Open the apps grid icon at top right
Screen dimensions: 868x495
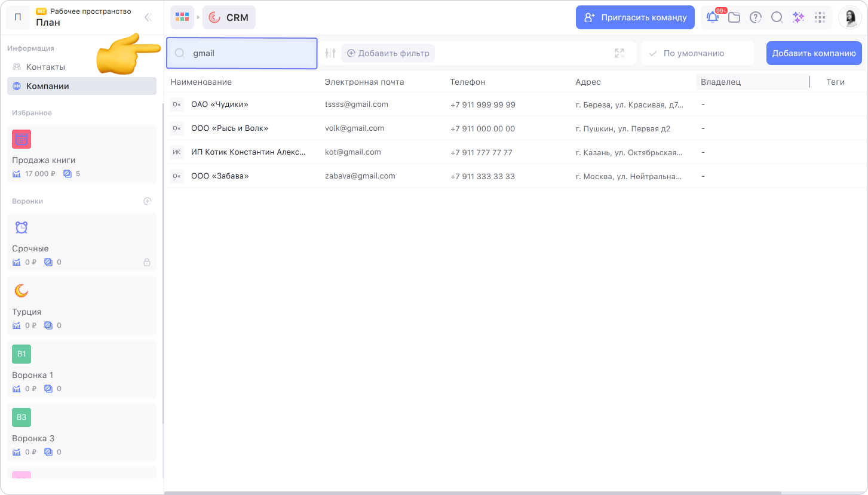click(x=820, y=17)
